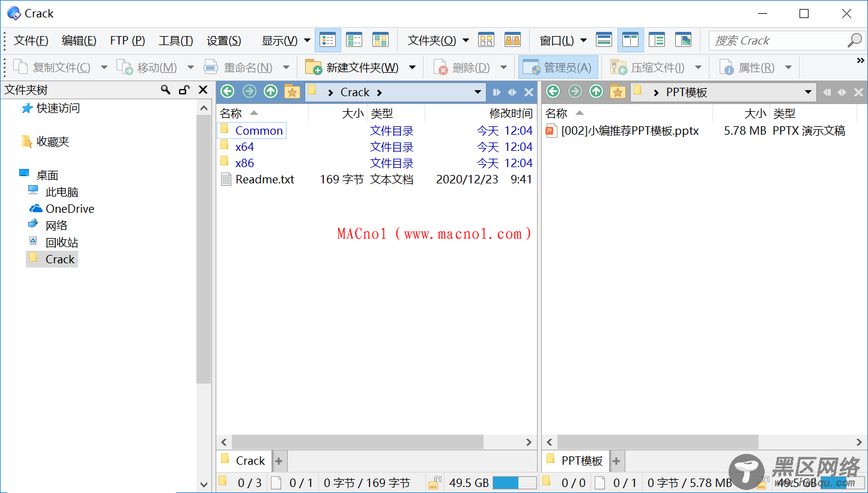Toggle the folder tree lock icon
Screen dimensions: 868x493
point(184,90)
